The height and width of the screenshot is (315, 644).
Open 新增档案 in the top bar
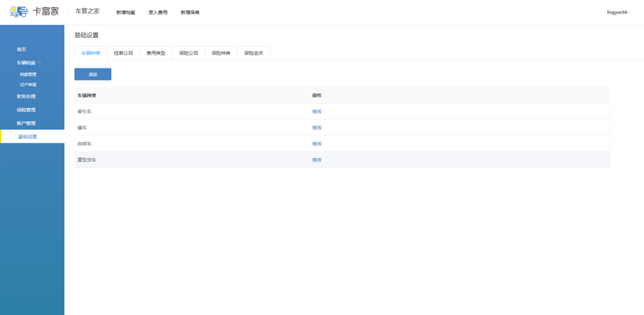pyautogui.click(x=126, y=13)
